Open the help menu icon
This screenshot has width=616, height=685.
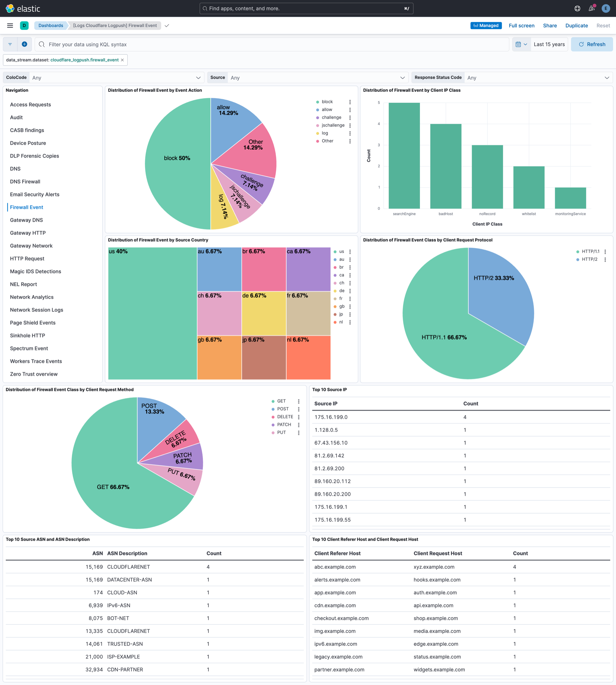[577, 9]
